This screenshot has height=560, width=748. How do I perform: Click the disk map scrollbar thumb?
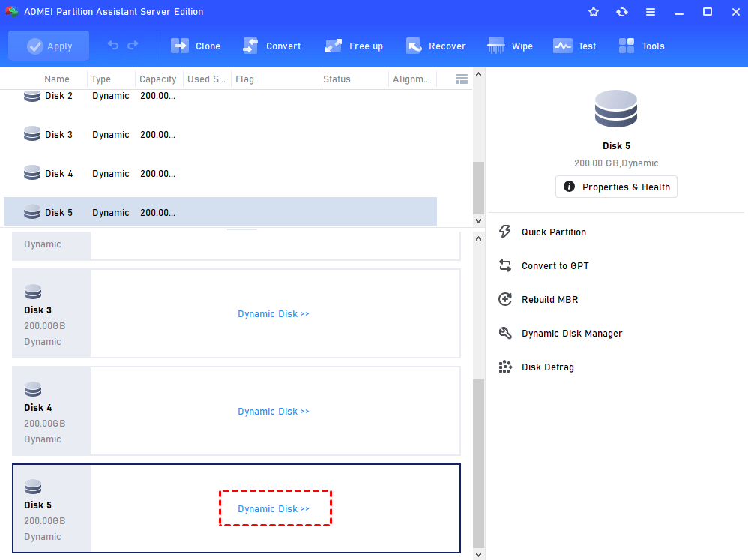pyautogui.click(x=478, y=463)
